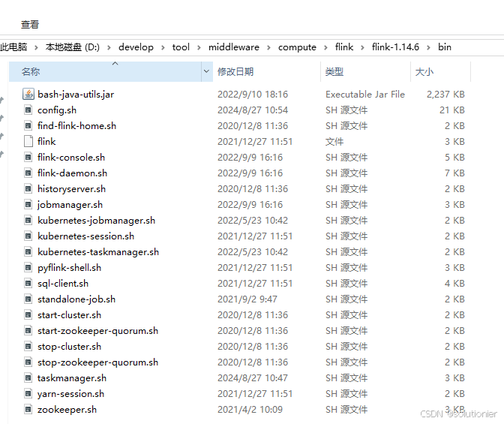
Task: Expand breadcrumb chevron after compute
Action: [x=325, y=47]
